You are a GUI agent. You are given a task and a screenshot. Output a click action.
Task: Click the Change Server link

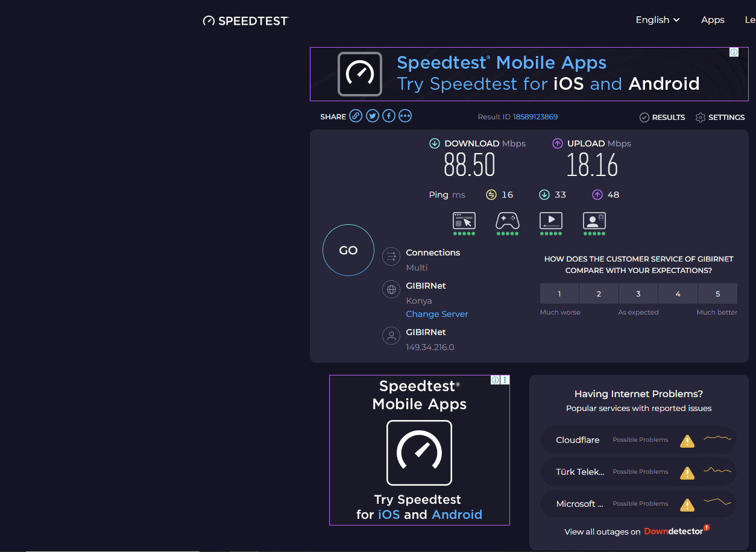(437, 314)
